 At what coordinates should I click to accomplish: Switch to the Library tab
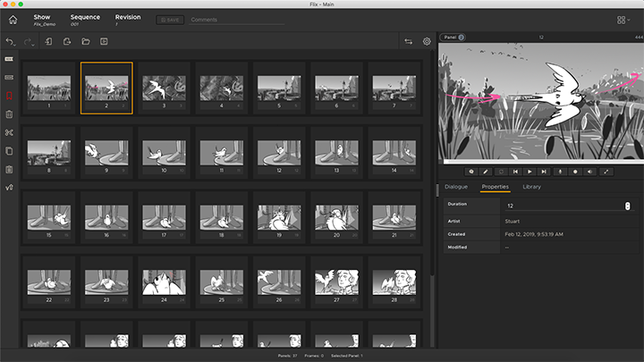click(x=531, y=187)
